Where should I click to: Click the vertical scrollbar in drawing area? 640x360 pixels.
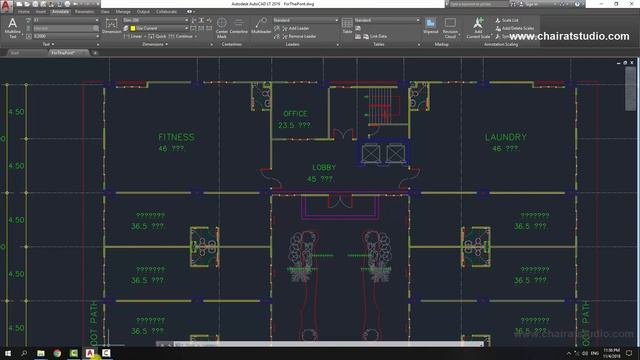click(630, 89)
